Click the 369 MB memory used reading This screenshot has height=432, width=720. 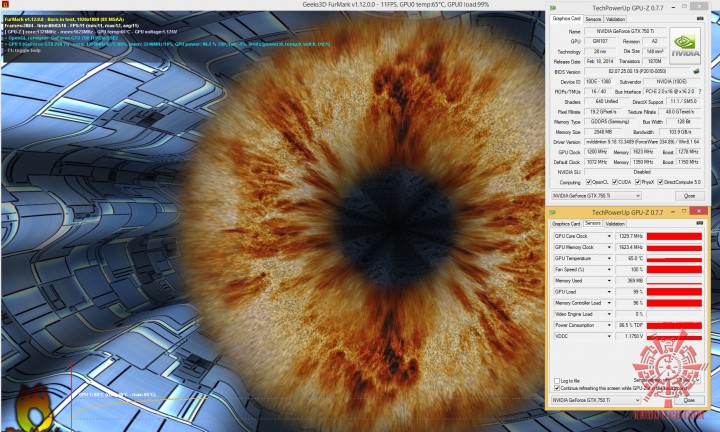point(629,281)
